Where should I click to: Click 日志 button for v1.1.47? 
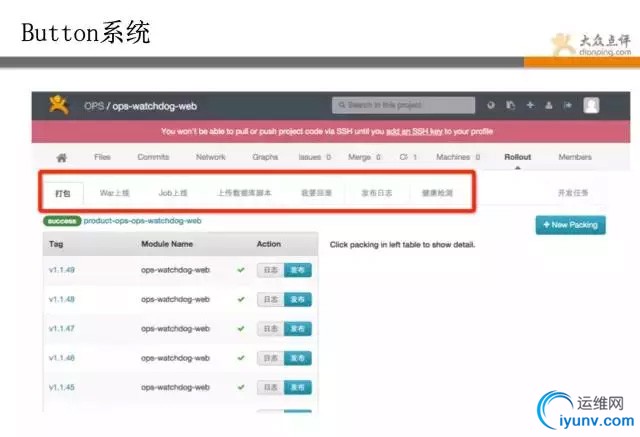pos(271,329)
